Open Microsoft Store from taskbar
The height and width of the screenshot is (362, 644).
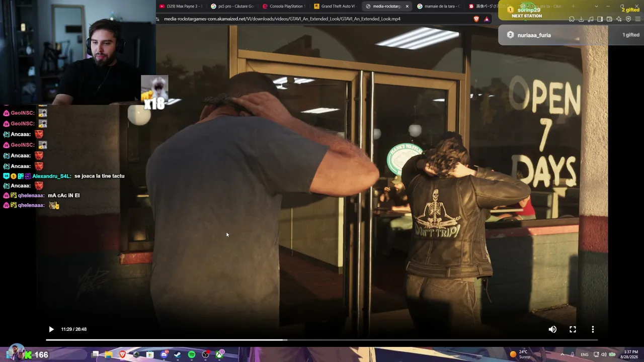pos(150,354)
